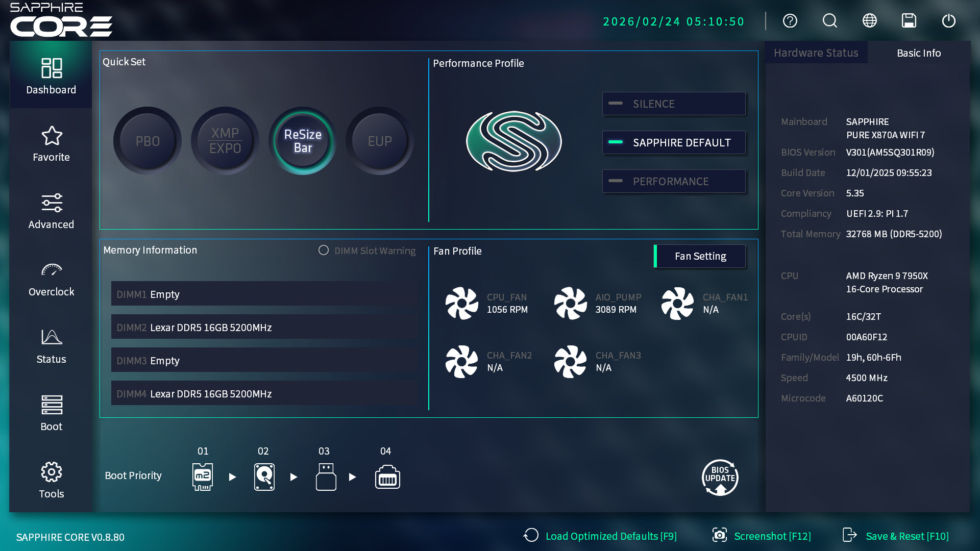Open the language globe selector
The image size is (980, 551).
coord(869,20)
